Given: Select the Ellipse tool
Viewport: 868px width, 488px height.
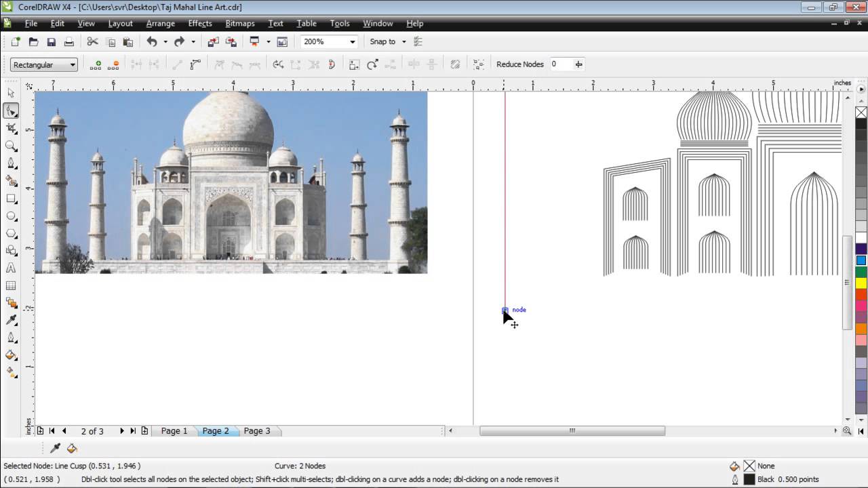Looking at the screenshot, I should point(11,216).
